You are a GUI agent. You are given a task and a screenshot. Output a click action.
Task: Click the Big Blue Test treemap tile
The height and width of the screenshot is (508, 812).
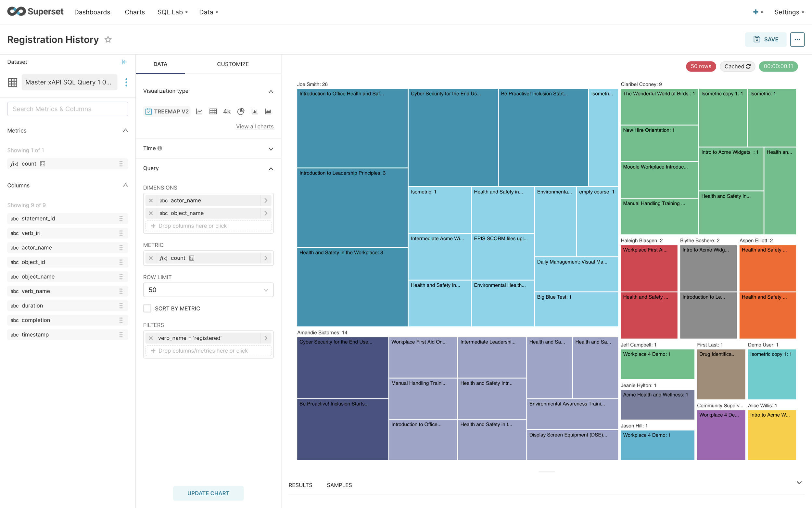point(576,309)
